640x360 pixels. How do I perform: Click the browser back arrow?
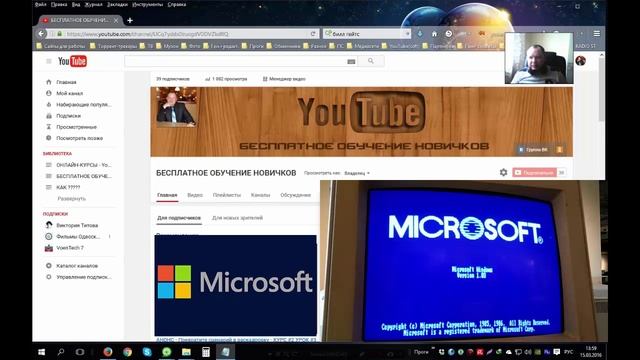(x=41, y=34)
